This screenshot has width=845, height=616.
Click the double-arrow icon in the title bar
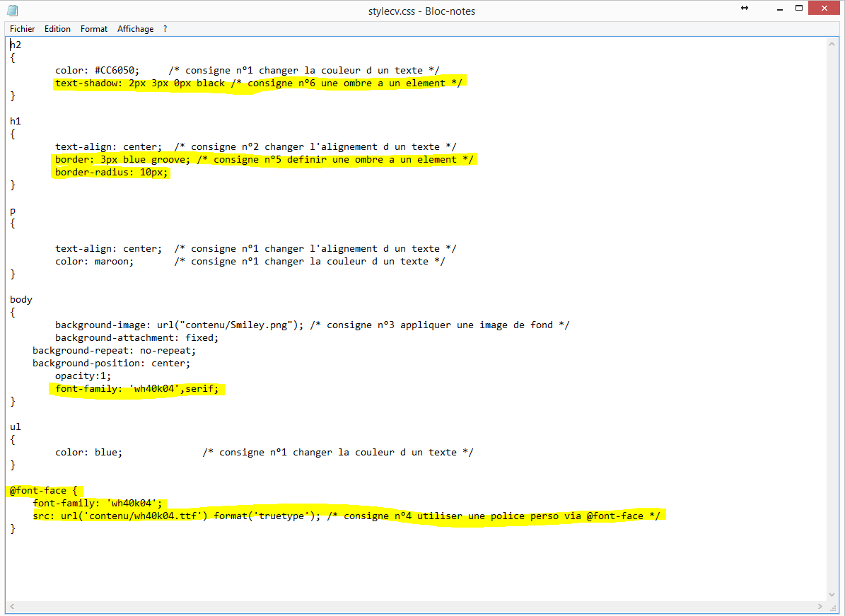[x=745, y=8]
